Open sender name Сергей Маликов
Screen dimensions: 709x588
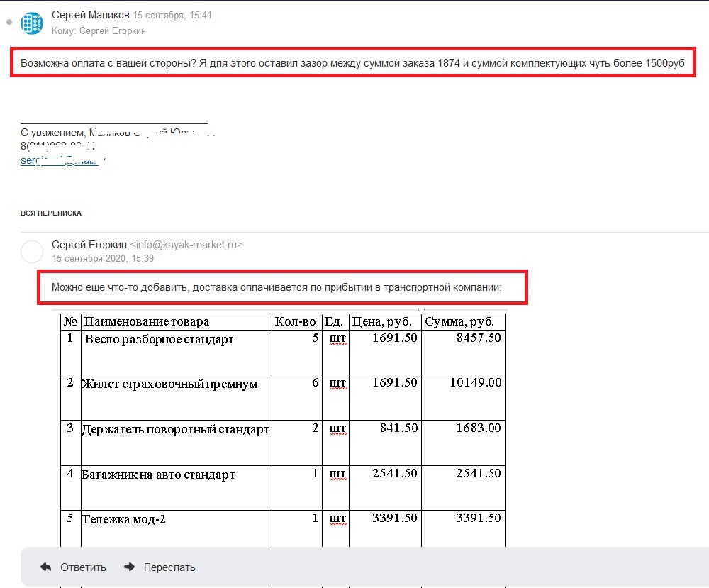click(x=91, y=15)
